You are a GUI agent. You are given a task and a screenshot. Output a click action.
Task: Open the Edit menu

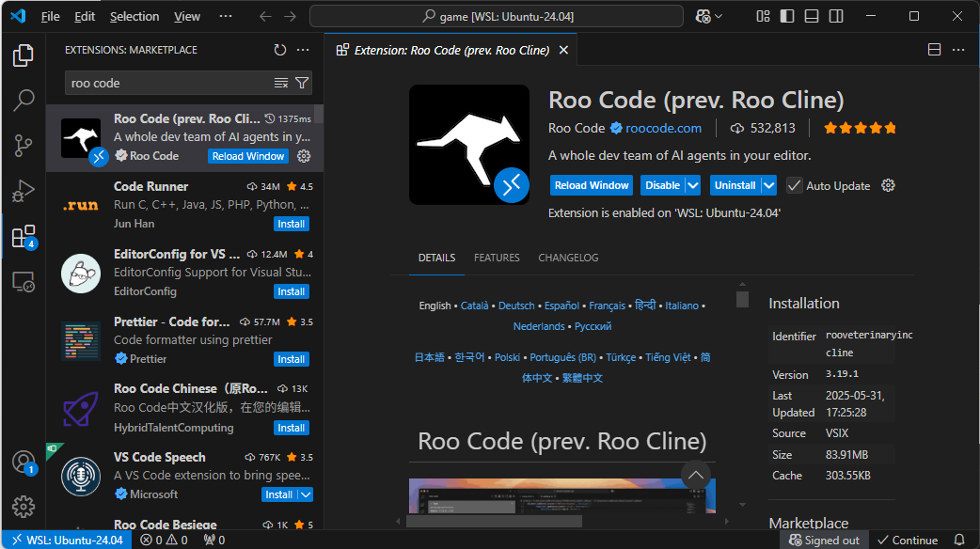coord(85,16)
